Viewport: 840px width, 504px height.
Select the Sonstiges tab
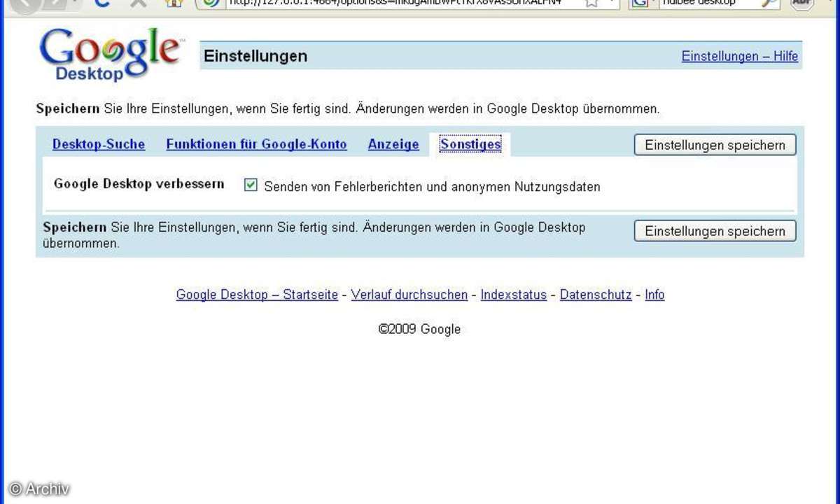coord(470,144)
